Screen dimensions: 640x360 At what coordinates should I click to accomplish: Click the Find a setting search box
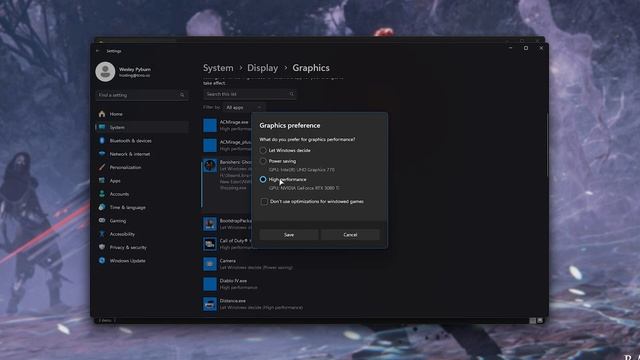(142, 95)
